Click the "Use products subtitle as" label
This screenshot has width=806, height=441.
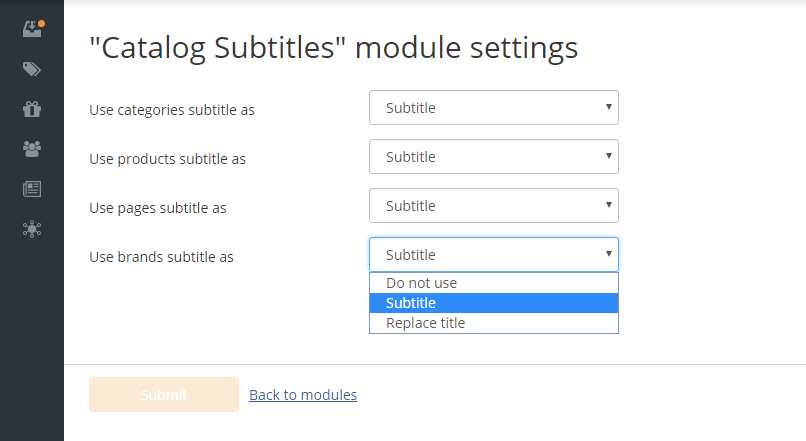pyautogui.click(x=168, y=159)
